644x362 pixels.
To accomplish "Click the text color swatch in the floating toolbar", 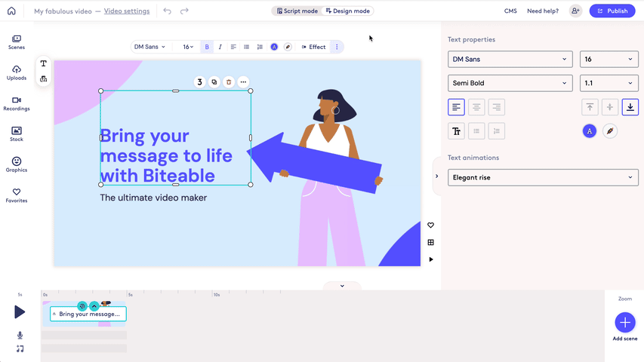I will [x=274, y=47].
